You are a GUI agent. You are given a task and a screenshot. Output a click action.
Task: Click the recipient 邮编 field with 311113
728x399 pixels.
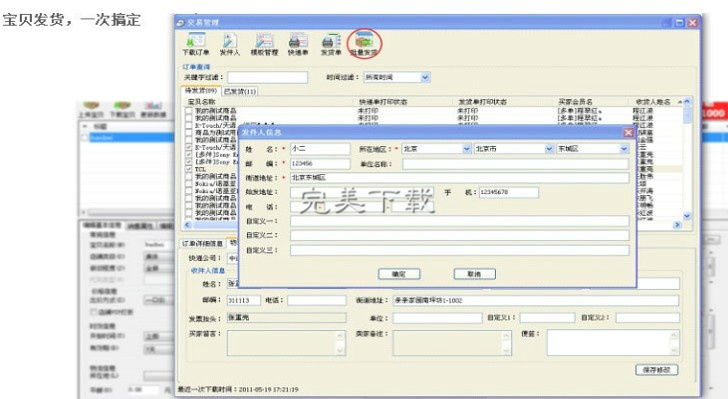coord(244,301)
